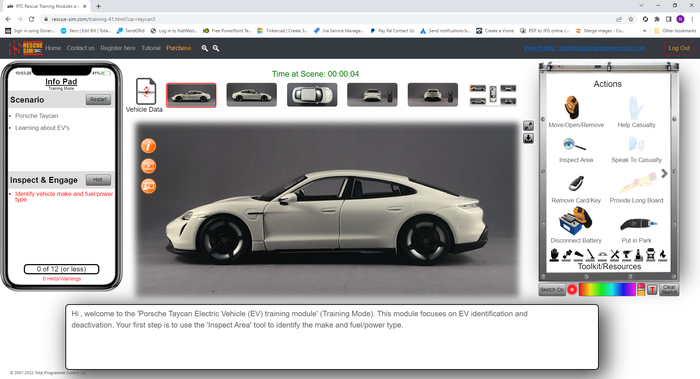Pick the hand tool in Toolkit/Resources
This screenshot has height=379, width=700.
pyautogui.click(x=554, y=255)
